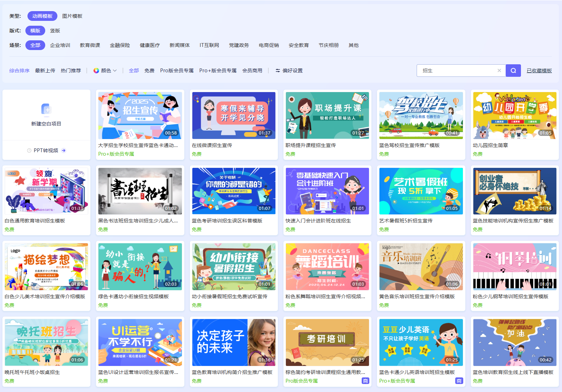The image size is (562, 392).
Task: Select the 企业培训 scene category
Action: pyautogui.click(x=60, y=45)
